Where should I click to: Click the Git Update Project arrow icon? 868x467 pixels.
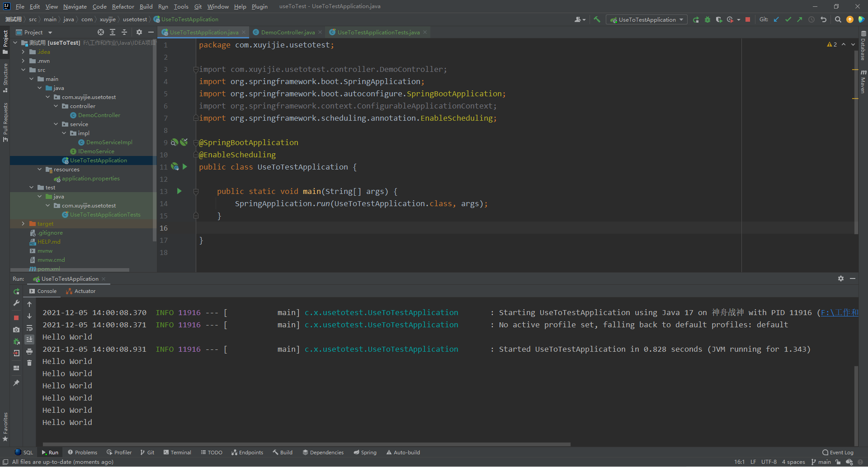pos(776,19)
